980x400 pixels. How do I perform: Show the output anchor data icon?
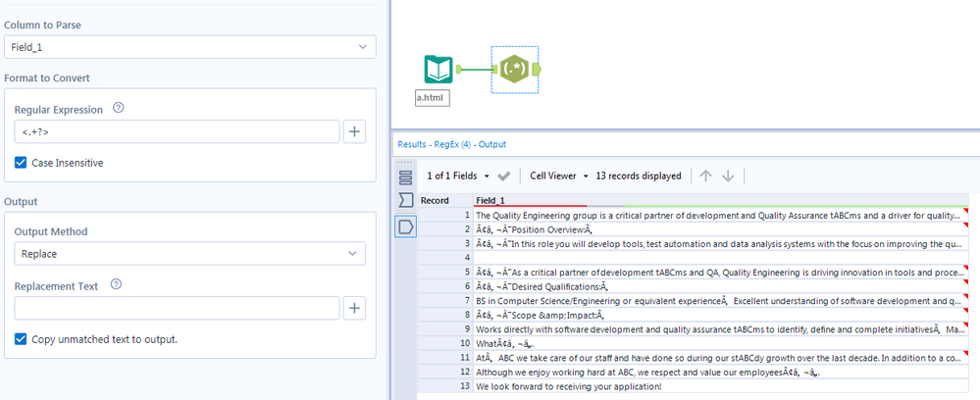pos(405,226)
